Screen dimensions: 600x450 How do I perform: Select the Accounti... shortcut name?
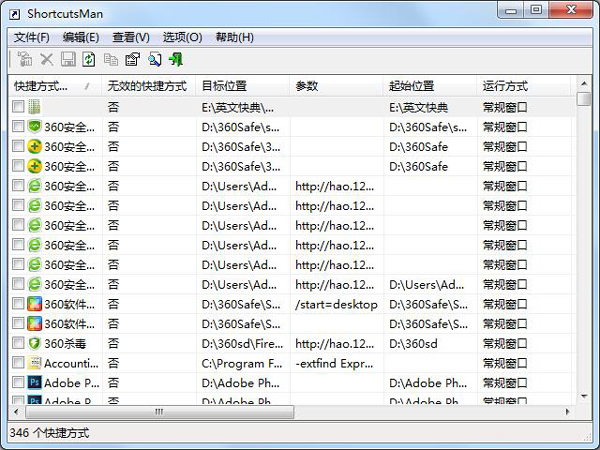(71, 363)
